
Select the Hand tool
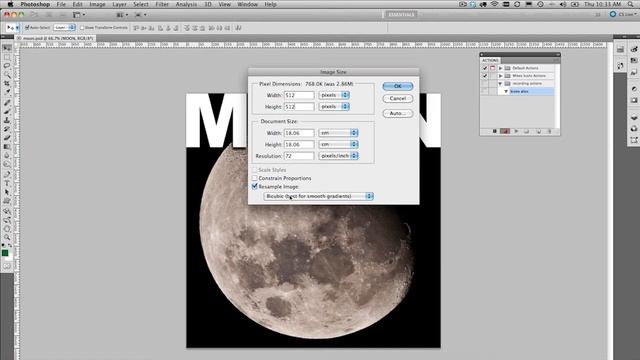(7, 229)
